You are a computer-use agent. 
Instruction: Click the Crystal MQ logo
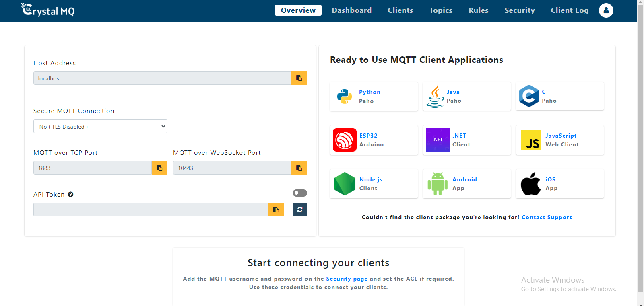pyautogui.click(x=48, y=10)
